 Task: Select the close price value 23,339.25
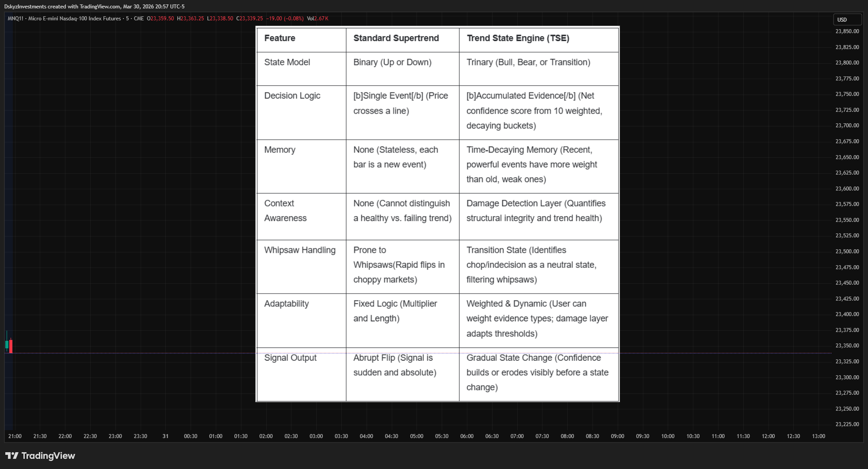[251, 19]
